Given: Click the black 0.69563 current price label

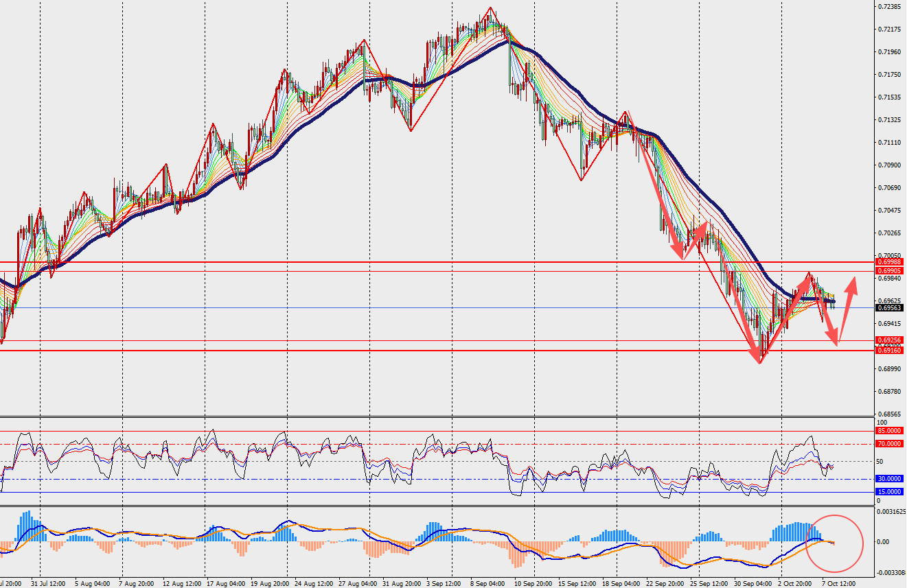Looking at the screenshot, I should pyautogui.click(x=891, y=308).
